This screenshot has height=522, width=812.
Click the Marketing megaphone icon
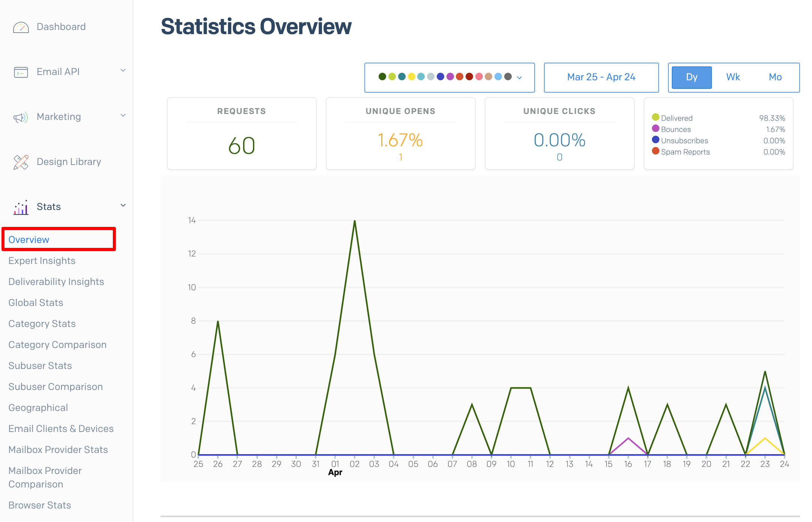point(21,117)
